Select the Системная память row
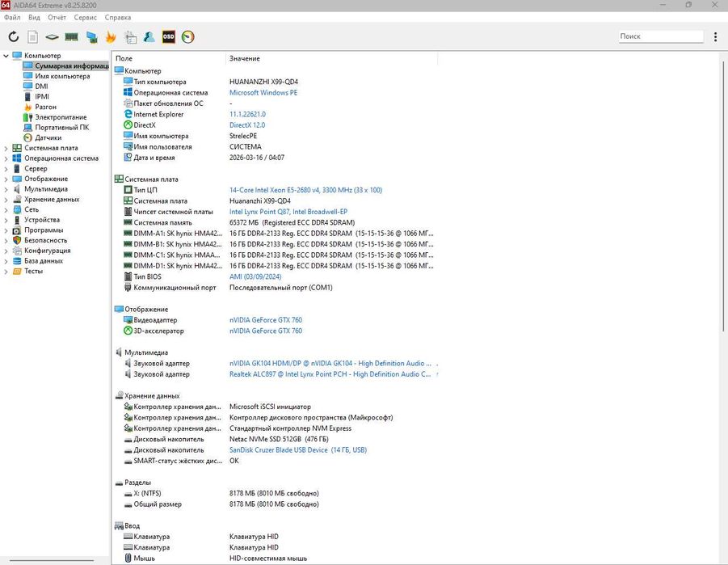Screen dimensions: 728x565 239,222
